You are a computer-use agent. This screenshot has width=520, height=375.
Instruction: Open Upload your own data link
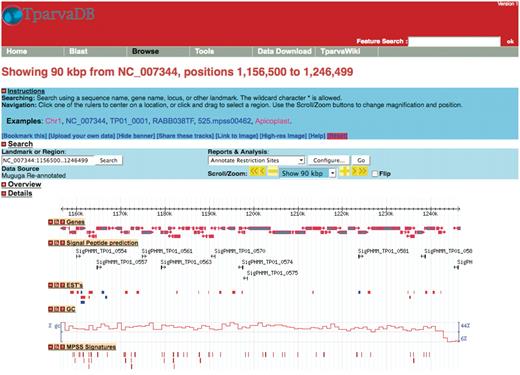pyautogui.click(x=82, y=136)
